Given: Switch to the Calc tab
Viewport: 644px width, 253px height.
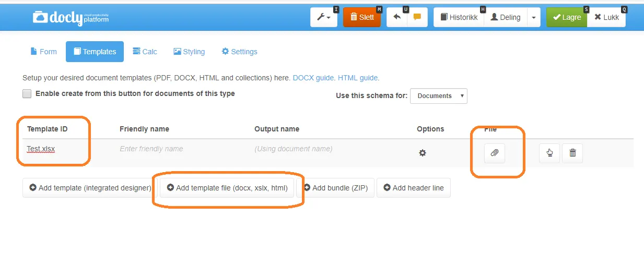Looking at the screenshot, I should pyautogui.click(x=145, y=52).
